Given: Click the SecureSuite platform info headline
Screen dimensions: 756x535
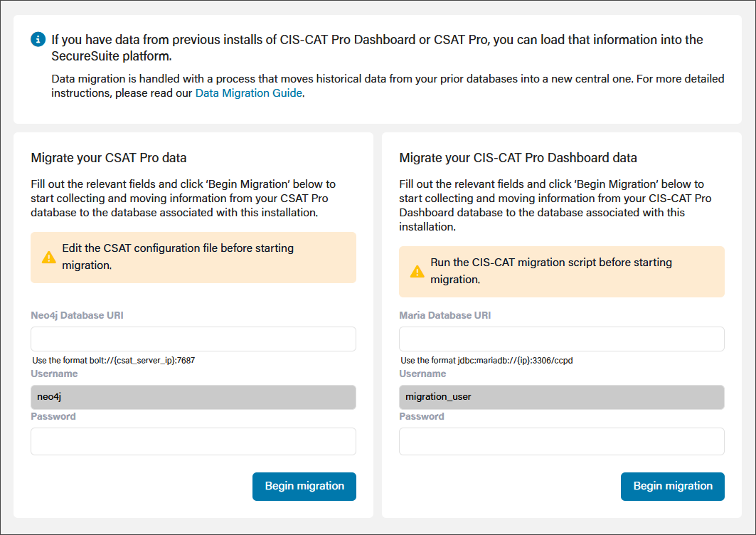Looking at the screenshot, I should [x=377, y=48].
